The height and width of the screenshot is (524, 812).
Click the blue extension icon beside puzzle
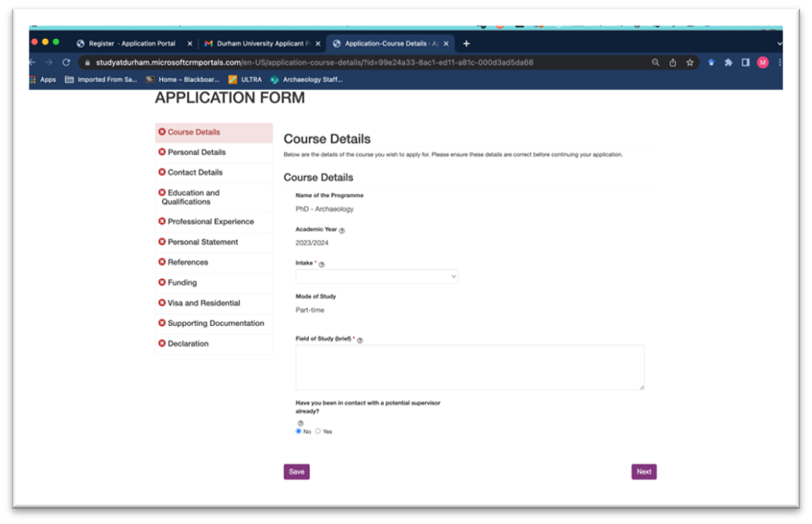(711, 62)
